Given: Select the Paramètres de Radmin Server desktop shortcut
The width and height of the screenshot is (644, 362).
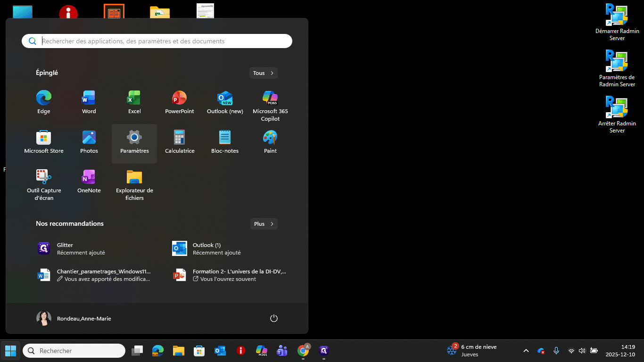Looking at the screenshot, I should click(x=617, y=68).
